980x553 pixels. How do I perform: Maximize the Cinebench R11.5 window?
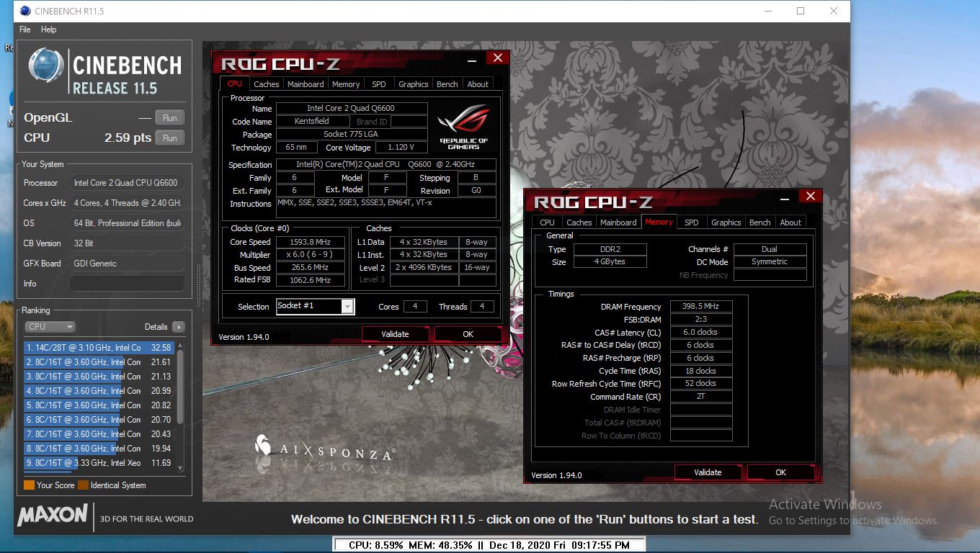tap(801, 11)
